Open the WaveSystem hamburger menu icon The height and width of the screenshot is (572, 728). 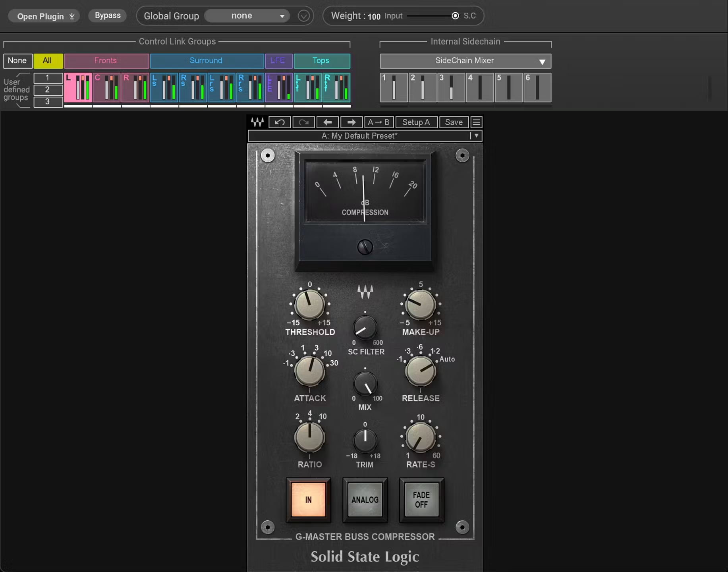click(476, 122)
